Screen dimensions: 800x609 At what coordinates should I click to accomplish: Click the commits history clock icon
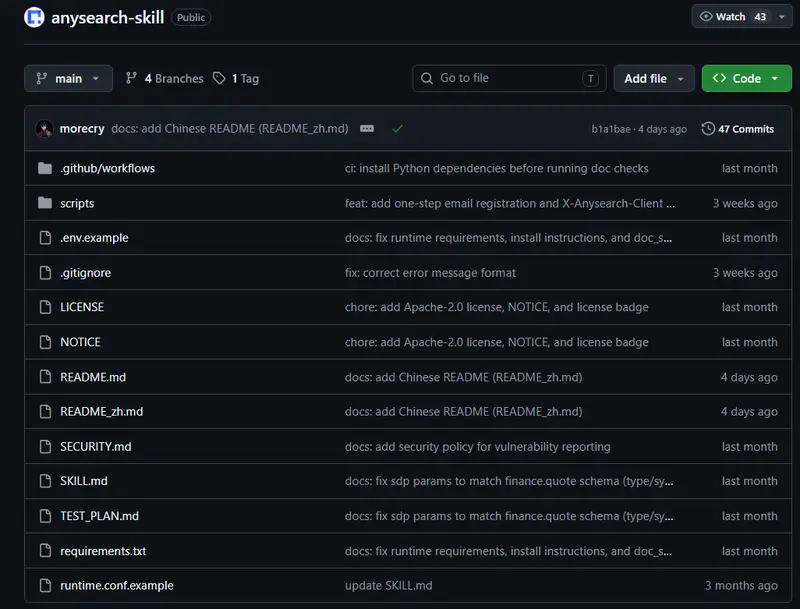(x=708, y=129)
